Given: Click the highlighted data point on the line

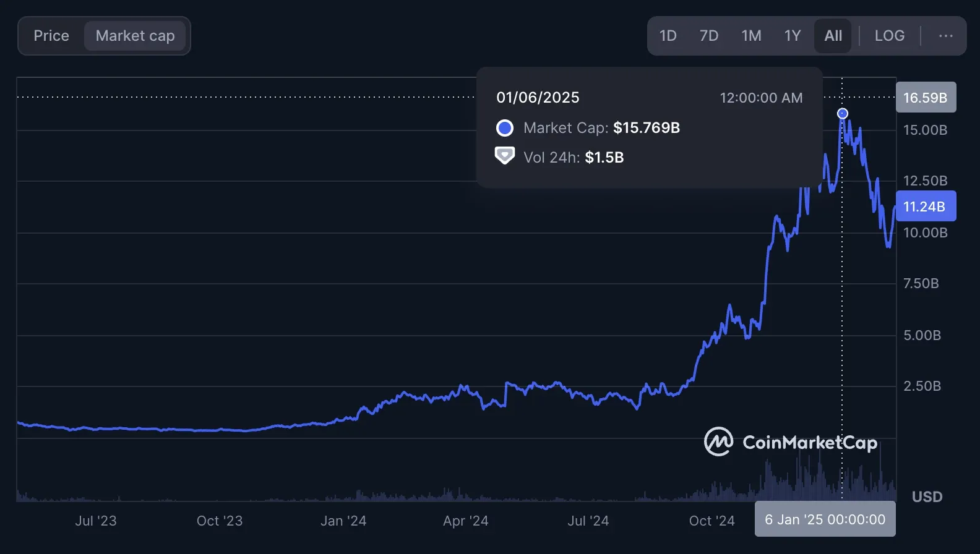Looking at the screenshot, I should tap(842, 113).
